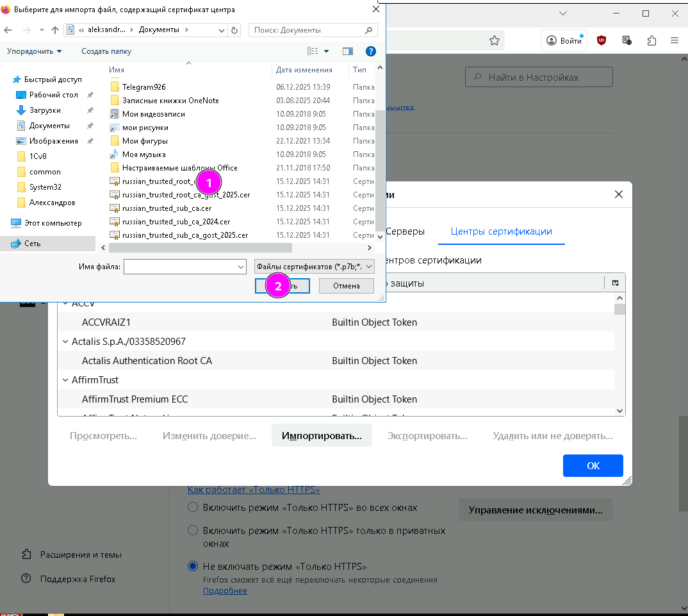Click the Firefox bookmark star icon
Screen dimensions: 688x616
tap(494, 40)
